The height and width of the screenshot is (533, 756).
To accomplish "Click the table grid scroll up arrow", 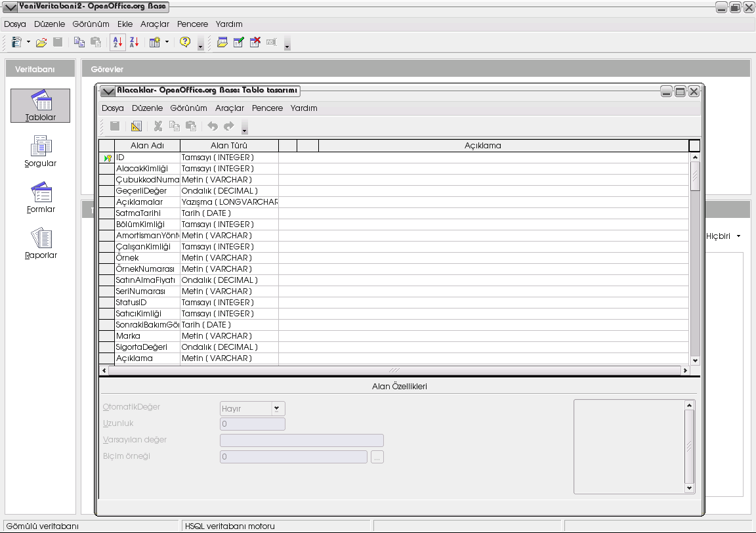I will coord(695,158).
